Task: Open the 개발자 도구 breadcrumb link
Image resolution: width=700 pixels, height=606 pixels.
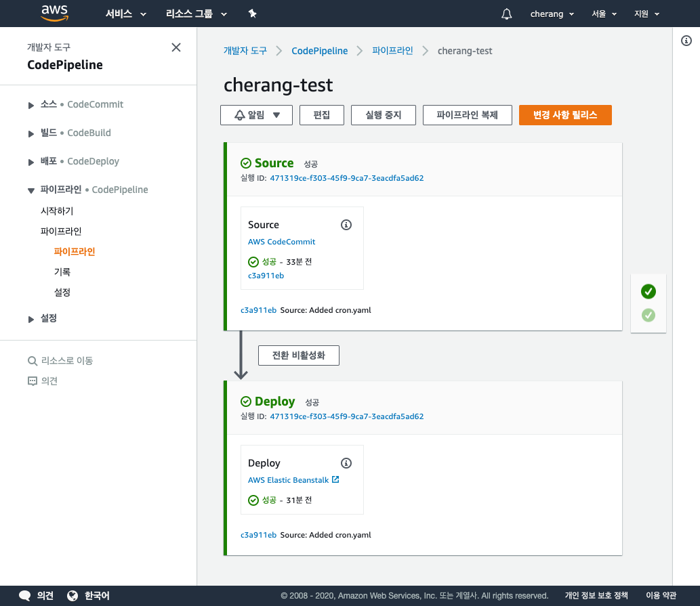Action: pyautogui.click(x=245, y=51)
